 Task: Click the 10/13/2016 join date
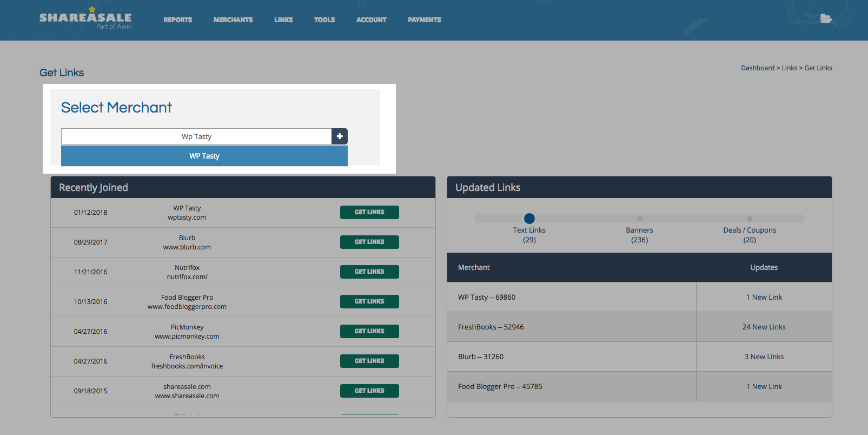tap(91, 302)
